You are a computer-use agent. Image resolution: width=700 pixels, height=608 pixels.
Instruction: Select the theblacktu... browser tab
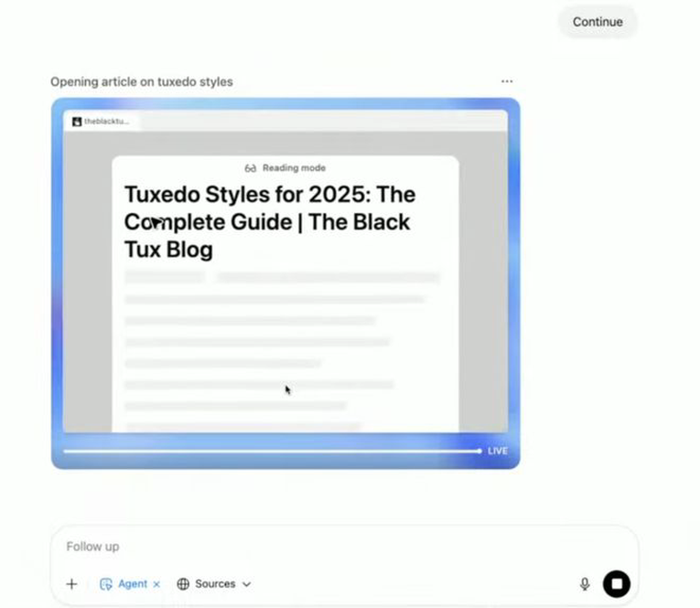(x=102, y=122)
